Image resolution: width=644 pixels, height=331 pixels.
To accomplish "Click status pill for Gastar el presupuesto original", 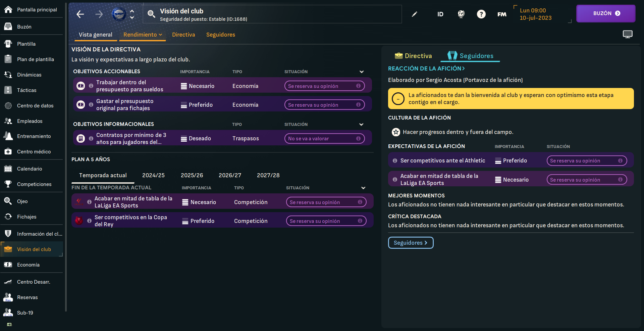I will 324,105.
